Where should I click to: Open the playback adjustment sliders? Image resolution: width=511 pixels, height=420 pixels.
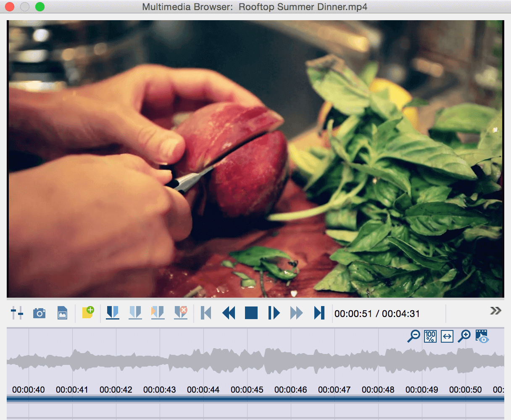pos(17,313)
